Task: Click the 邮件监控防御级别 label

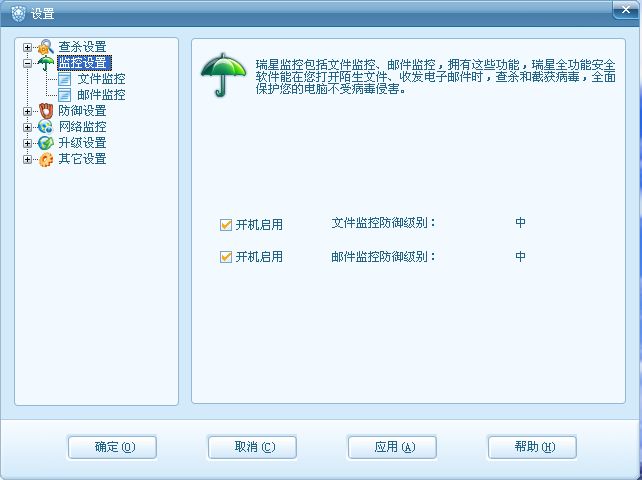Action: click(x=383, y=257)
